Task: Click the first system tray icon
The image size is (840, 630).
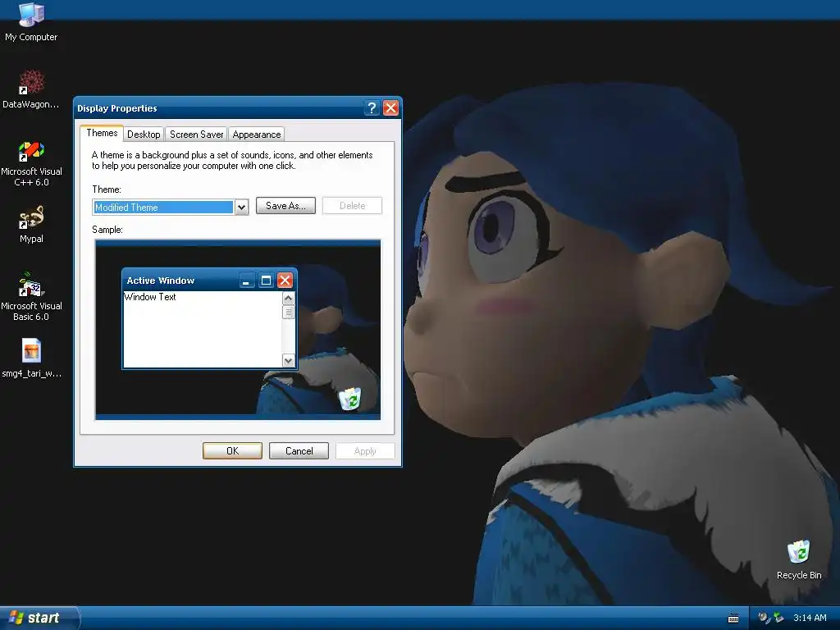Action: (764, 618)
